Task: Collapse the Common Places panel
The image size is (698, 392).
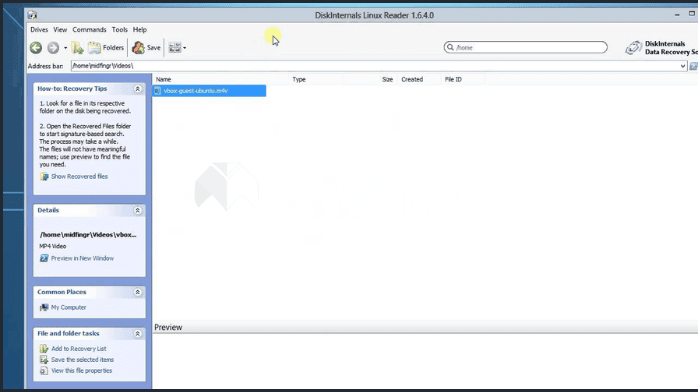Action: tap(138, 292)
